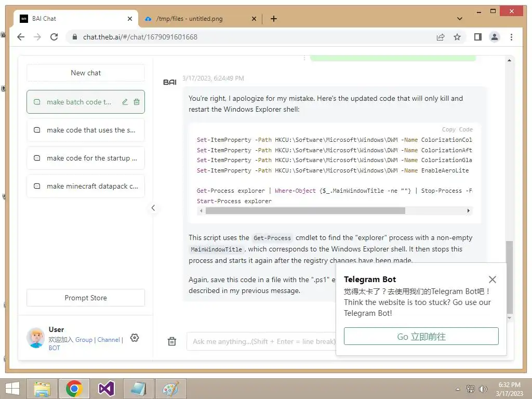Viewport: 532px width, 399px height.
Task: Switch to the /tmp/files - untitled.png tab
Action: [200, 19]
